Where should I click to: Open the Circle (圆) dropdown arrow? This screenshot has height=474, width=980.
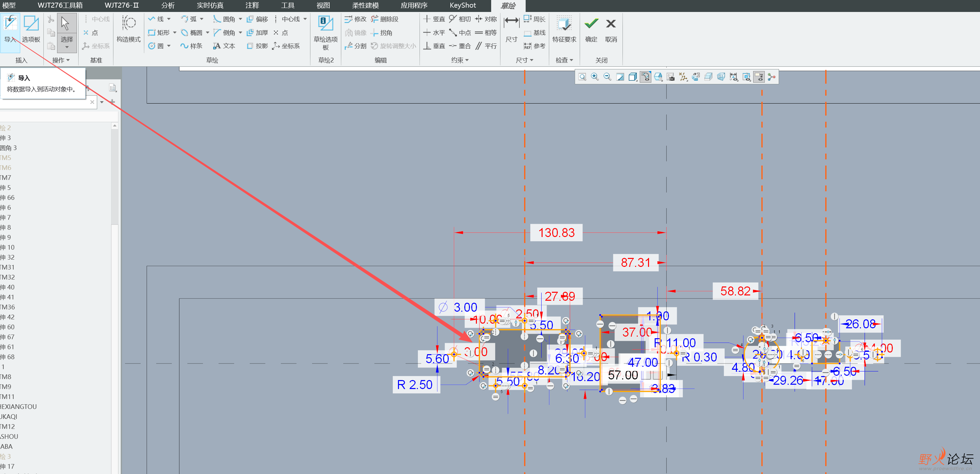click(168, 46)
